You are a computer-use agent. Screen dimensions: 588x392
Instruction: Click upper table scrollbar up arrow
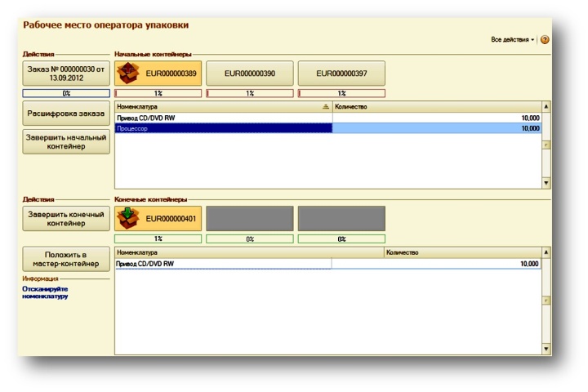[546, 106]
